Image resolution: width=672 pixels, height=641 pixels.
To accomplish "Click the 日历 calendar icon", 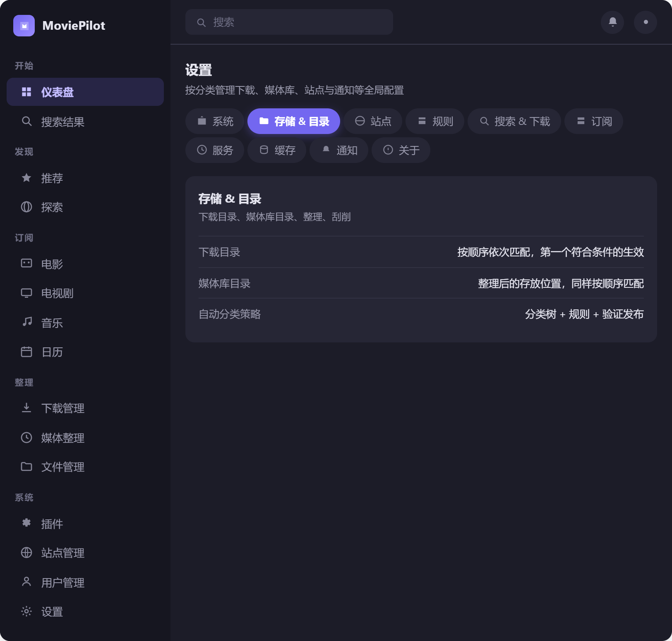I will [x=26, y=352].
